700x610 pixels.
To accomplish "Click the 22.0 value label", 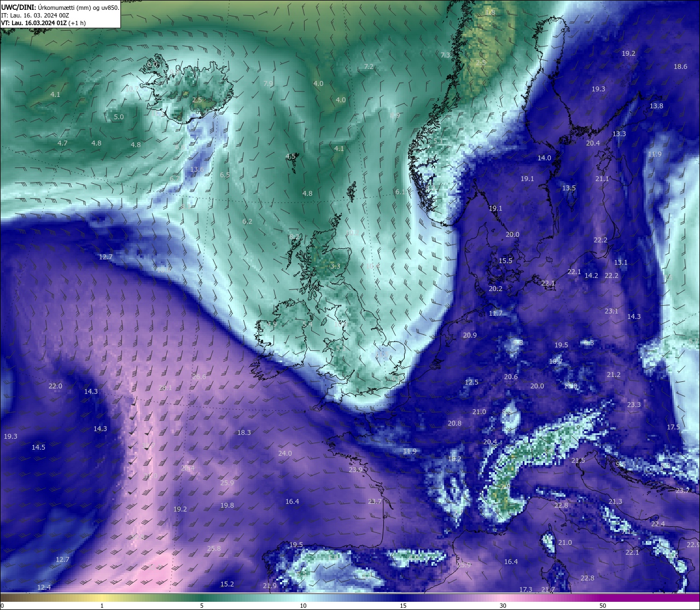I will pos(55,386).
